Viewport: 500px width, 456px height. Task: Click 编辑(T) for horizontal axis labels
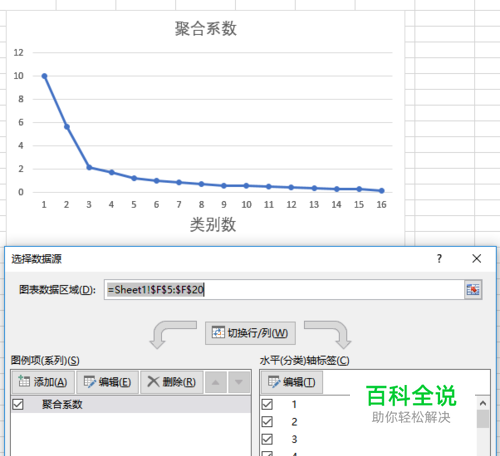pyautogui.click(x=292, y=382)
